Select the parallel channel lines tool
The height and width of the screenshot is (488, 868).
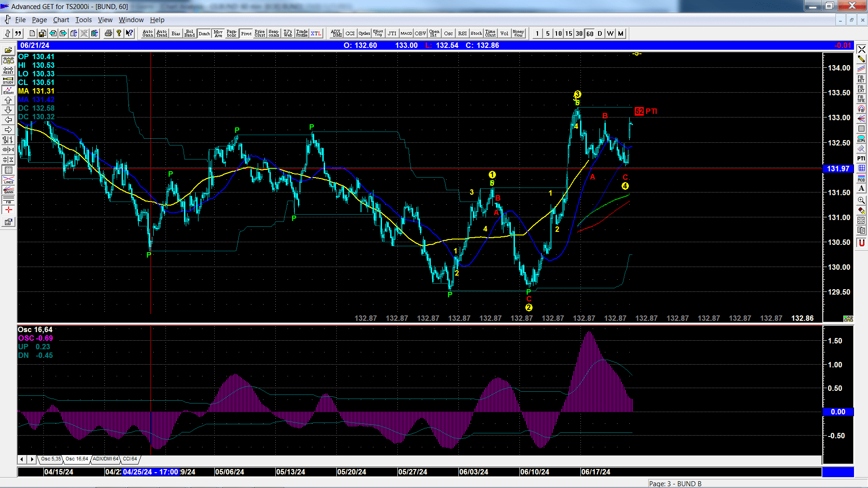[861, 69]
